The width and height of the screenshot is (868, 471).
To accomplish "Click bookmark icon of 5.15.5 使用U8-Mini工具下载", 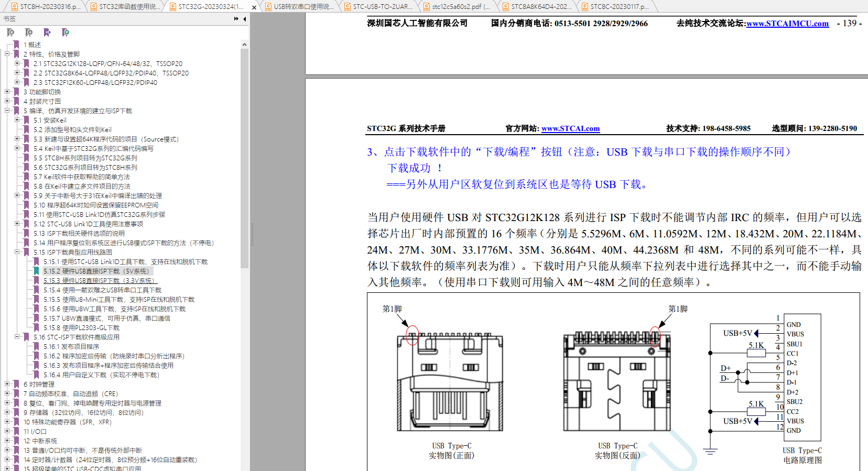I will [37, 299].
